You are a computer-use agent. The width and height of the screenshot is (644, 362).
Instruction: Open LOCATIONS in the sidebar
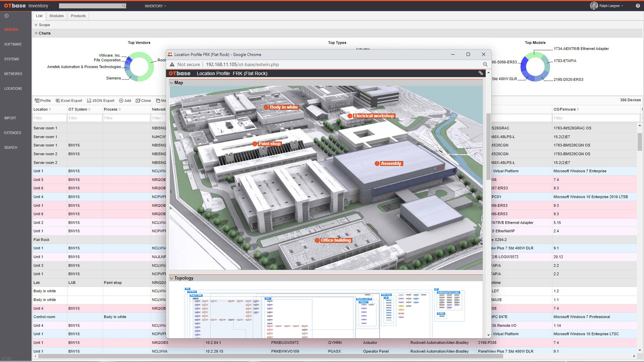click(13, 88)
